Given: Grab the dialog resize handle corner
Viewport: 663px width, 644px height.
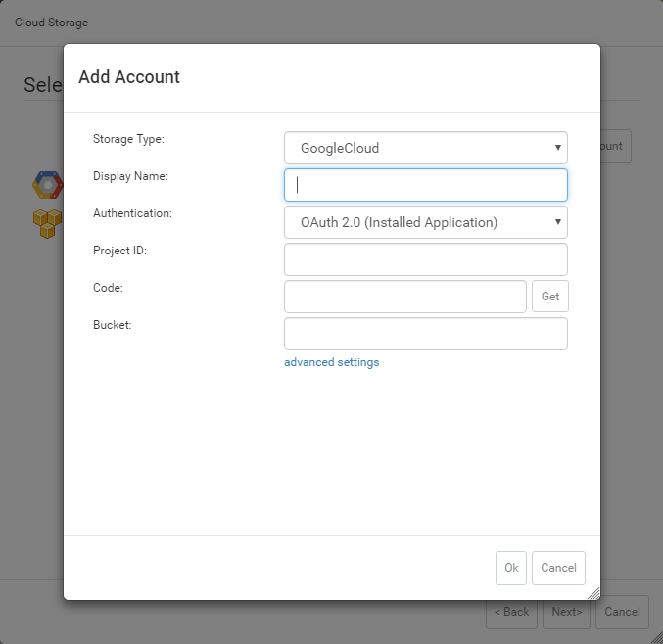Looking at the screenshot, I should pyautogui.click(x=592, y=592).
